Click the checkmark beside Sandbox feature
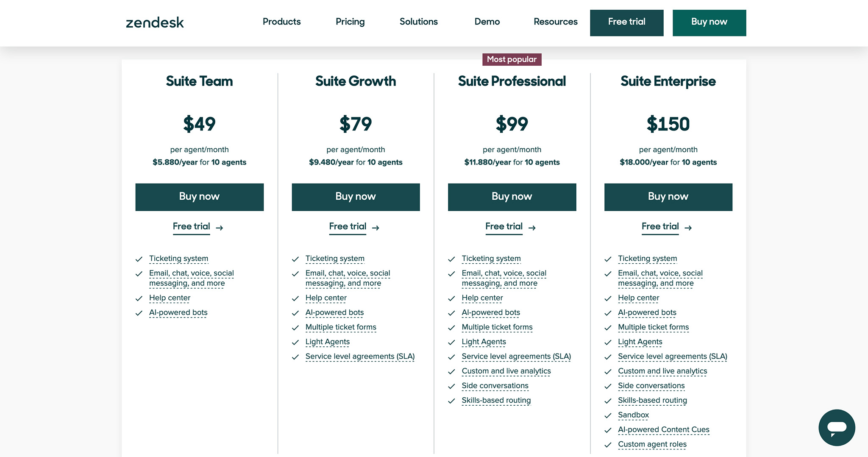The height and width of the screenshot is (457, 868). tap(608, 415)
